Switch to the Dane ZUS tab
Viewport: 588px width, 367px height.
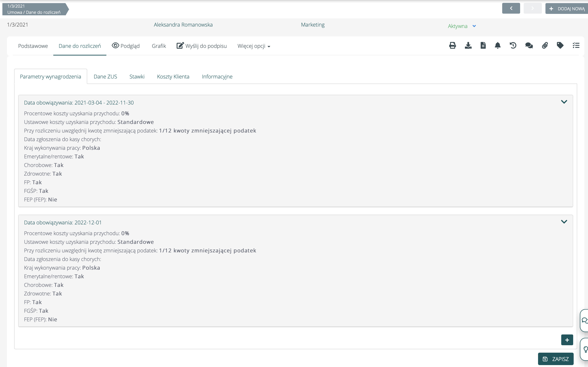(x=105, y=77)
